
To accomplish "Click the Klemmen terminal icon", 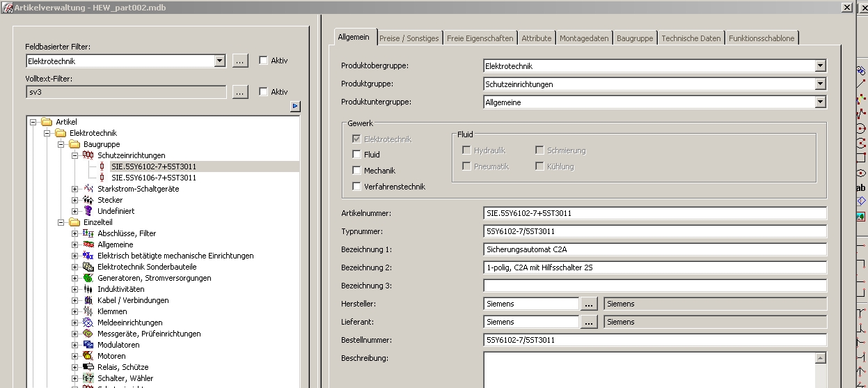I will point(88,311).
